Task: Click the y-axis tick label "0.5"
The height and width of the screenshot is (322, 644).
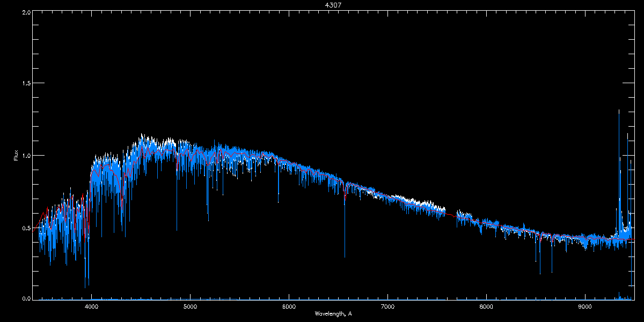Action: click(26, 228)
